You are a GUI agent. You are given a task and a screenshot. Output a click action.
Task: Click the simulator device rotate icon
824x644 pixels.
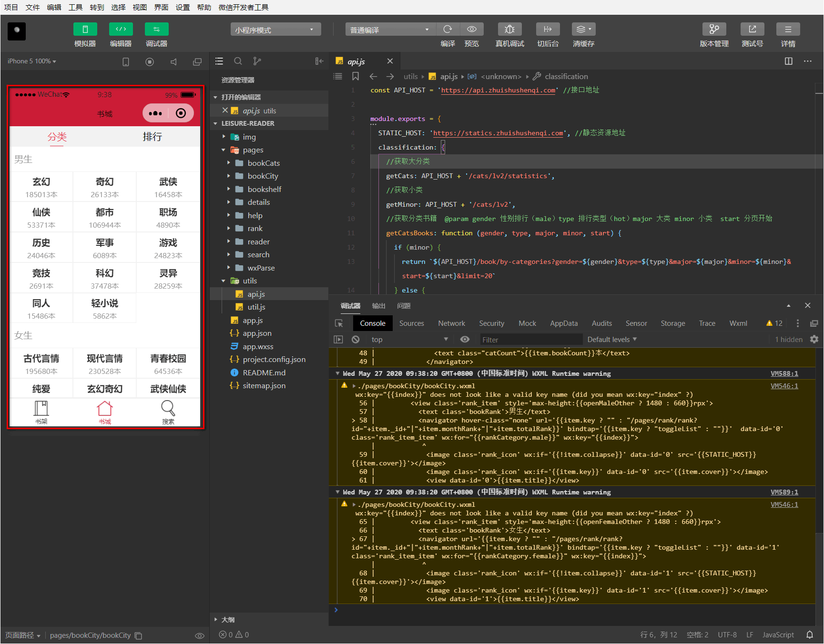[x=126, y=62]
